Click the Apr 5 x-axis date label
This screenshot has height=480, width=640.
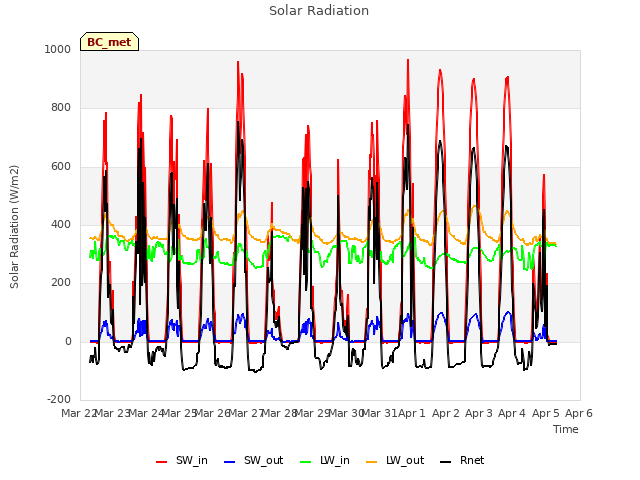pyautogui.click(x=546, y=413)
